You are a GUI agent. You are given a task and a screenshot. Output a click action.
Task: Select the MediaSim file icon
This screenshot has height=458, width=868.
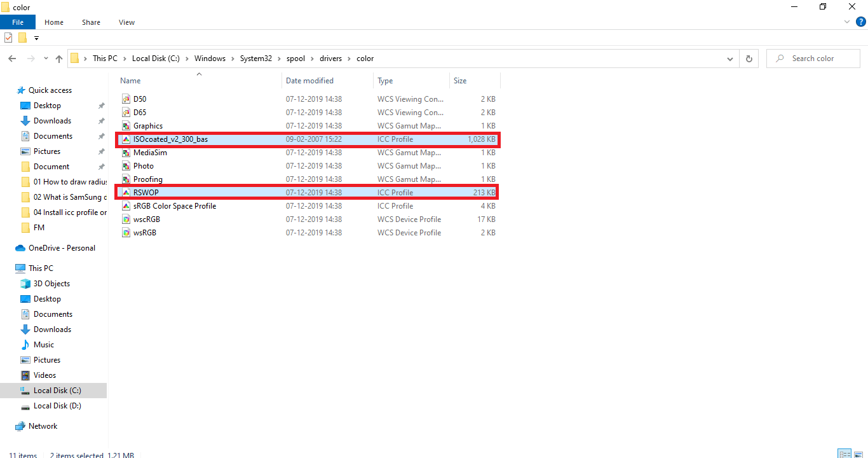pos(126,153)
